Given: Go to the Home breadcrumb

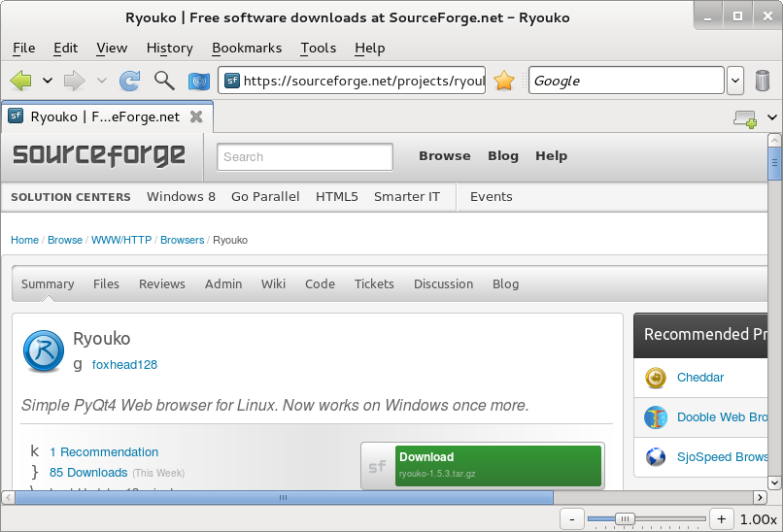Looking at the screenshot, I should coord(24,240).
